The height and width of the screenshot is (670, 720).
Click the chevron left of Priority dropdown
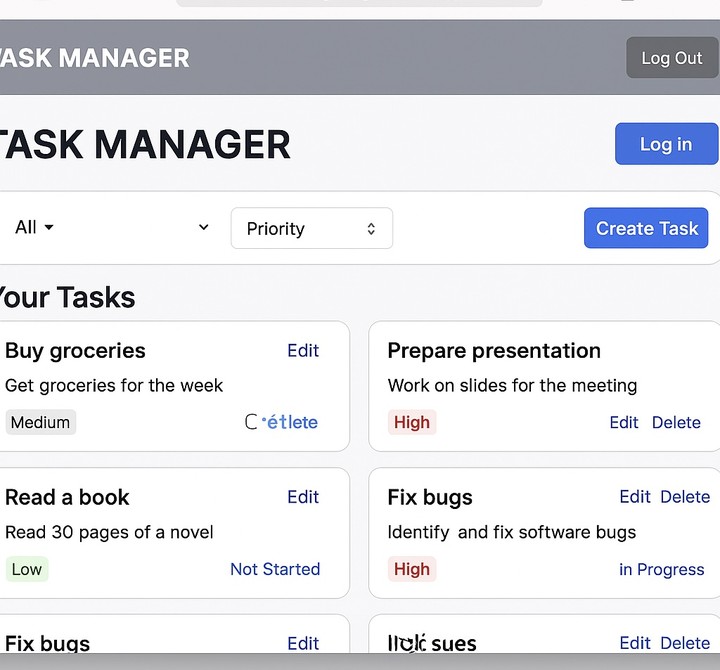[x=203, y=228]
